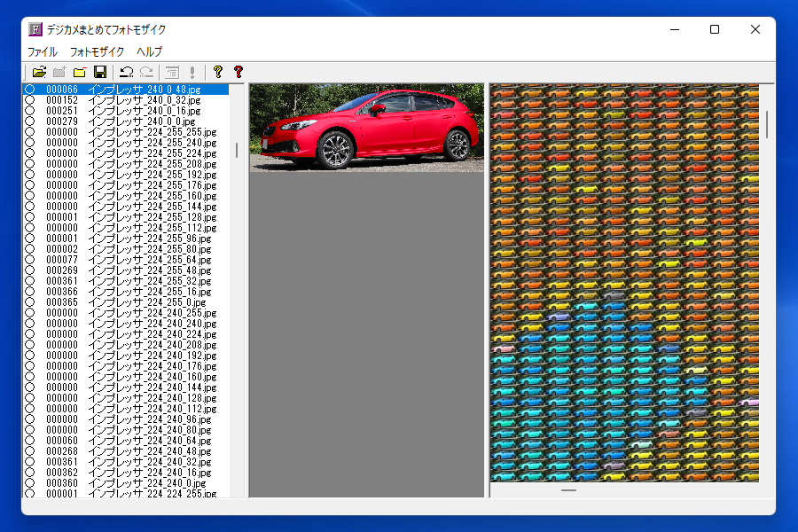Minimize the デジカメまとめてフォトモザイク window
Viewport: 798px width, 532px height.
pyautogui.click(x=675, y=29)
